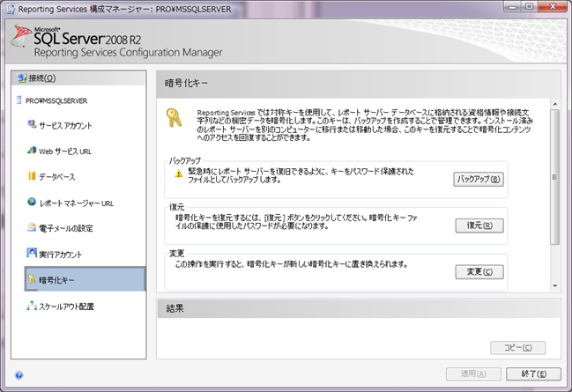Viewport: 572px width, 392px height.
Task: Click the 暗号化キー page heading
Action: tap(186, 83)
